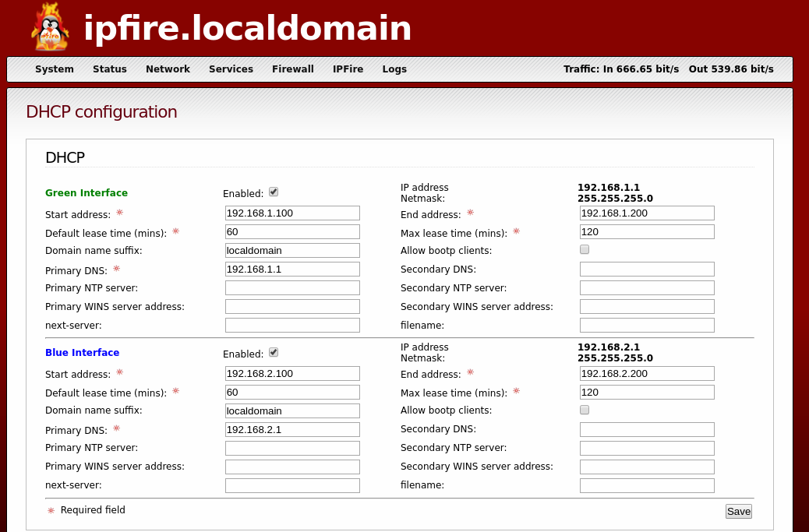Open the Firewall menu

pyautogui.click(x=292, y=69)
